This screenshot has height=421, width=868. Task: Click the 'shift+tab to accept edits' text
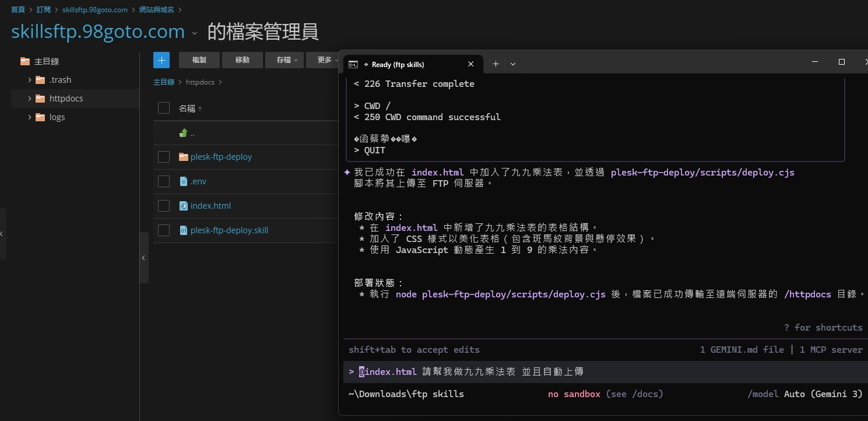pyautogui.click(x=414, y=350)
